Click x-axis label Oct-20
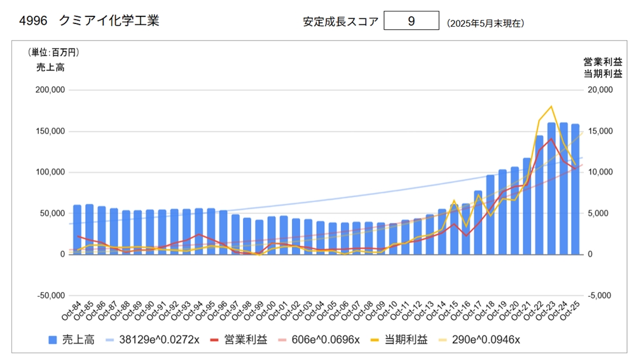This screenshot has width=636, height=364. click(x=509, y=311)
